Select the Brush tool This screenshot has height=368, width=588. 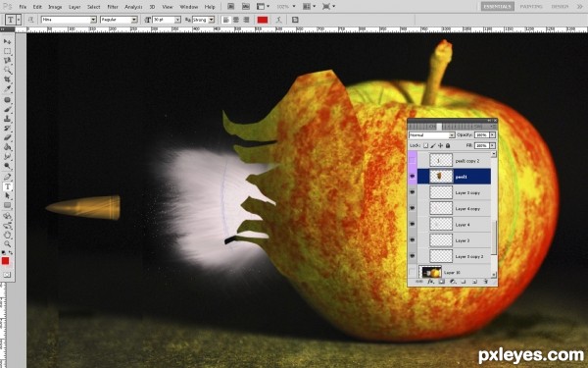click(7, 109)
